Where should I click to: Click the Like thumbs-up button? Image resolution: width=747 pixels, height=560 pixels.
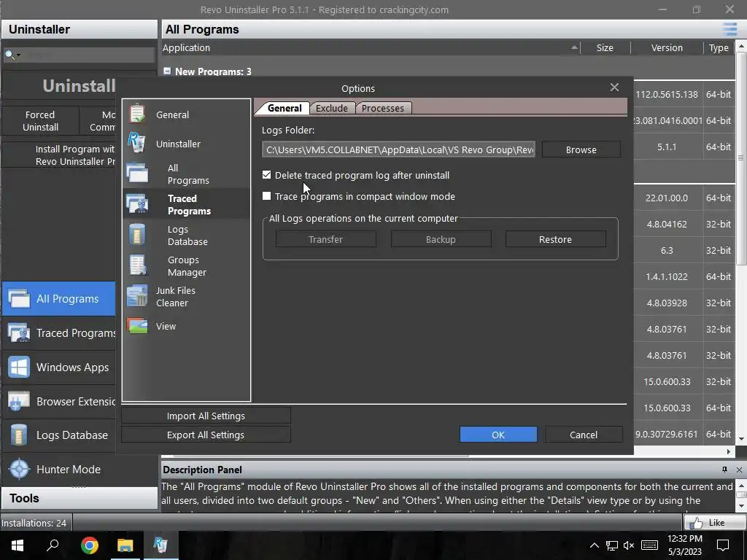pyautogui.click(x=715, y=522)
